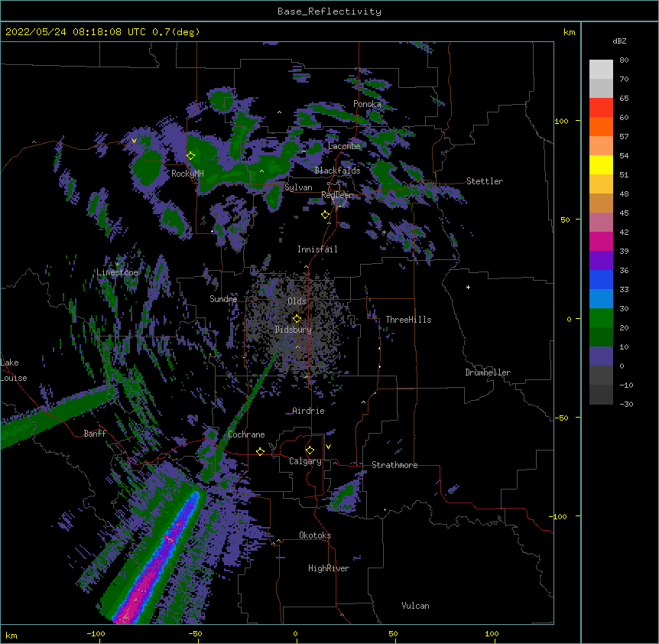Select the yellow diamond radar site between Olds and Didsbury
659x644 pixels.
pyautogui.click(x=297, y=318)
